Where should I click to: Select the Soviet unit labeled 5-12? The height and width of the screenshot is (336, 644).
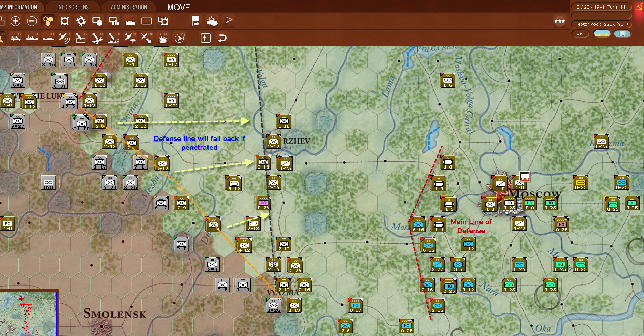click(x=234, y=184)
